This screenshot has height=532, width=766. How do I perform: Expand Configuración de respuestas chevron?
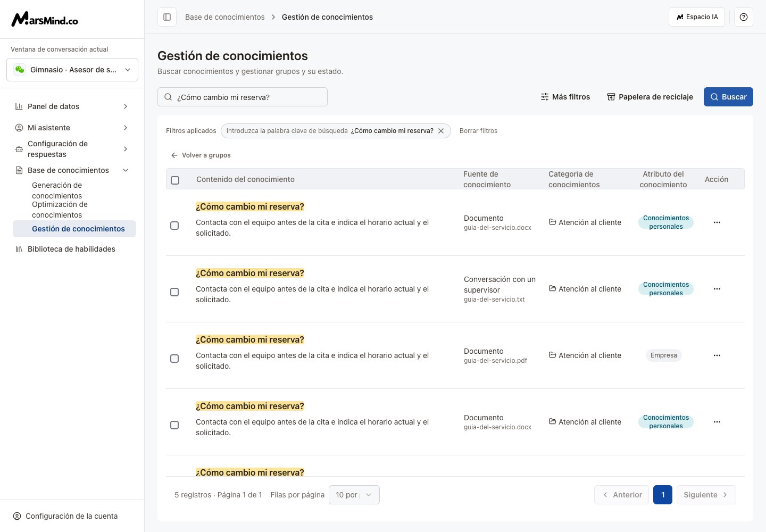pos(126,149)
